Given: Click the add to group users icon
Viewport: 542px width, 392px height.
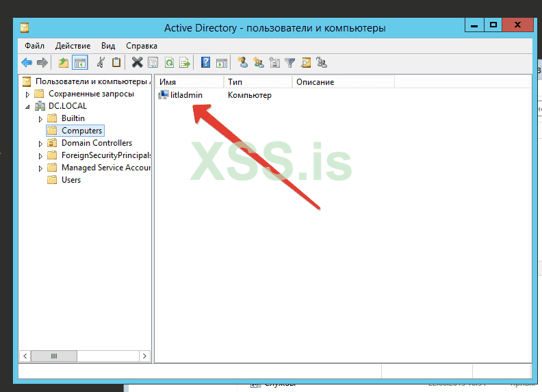Looking at the screenshot, I should pyautogui.click(x=322, y=62).
